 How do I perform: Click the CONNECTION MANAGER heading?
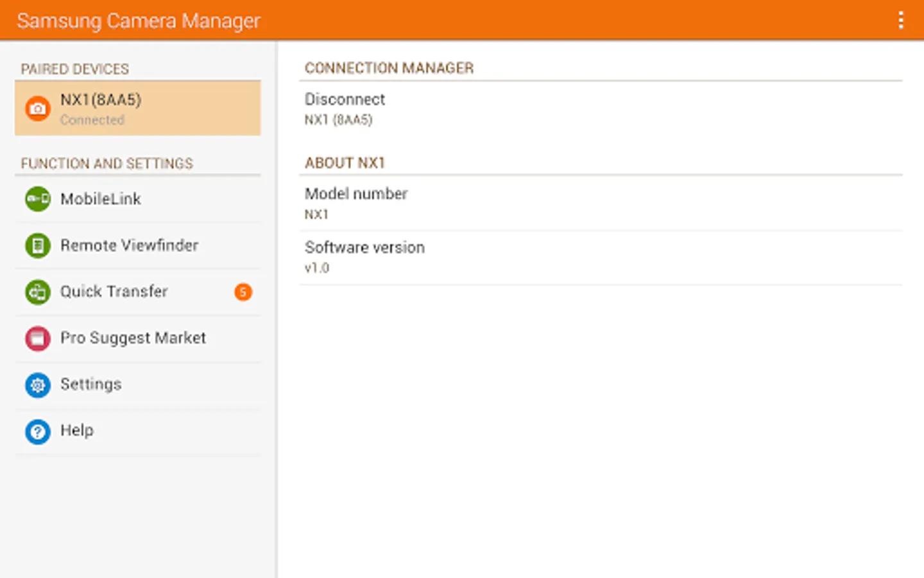point(389,68)
